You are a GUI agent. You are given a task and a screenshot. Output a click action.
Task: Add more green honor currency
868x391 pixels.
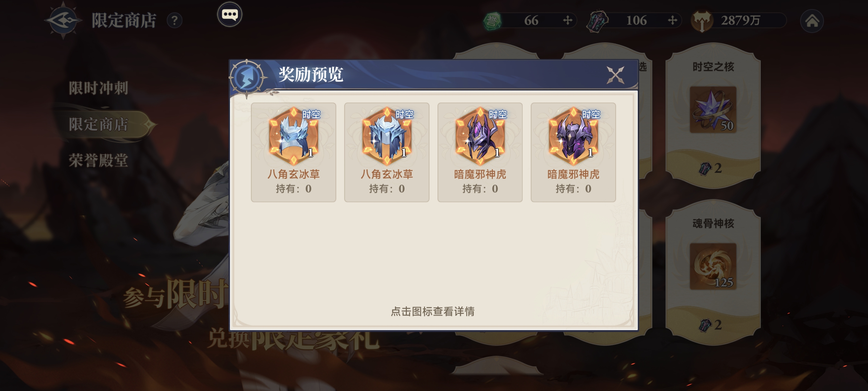(567, 21)
